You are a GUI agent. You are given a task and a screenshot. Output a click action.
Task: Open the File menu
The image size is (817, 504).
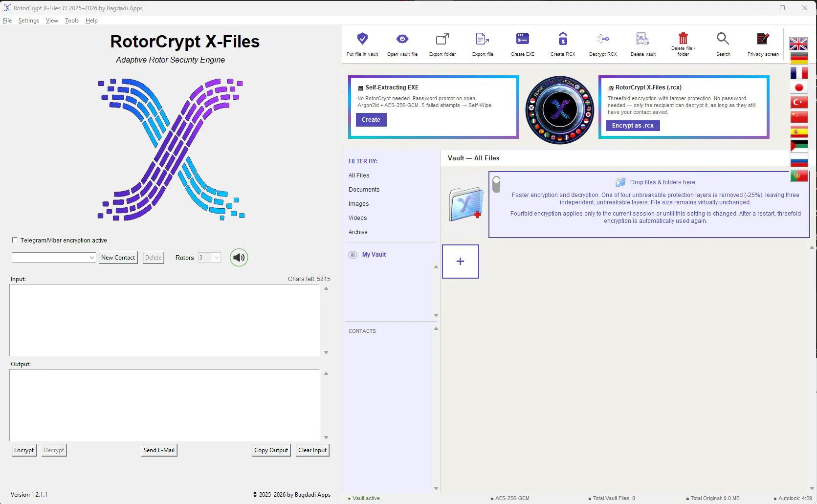[x=7, y=21]
